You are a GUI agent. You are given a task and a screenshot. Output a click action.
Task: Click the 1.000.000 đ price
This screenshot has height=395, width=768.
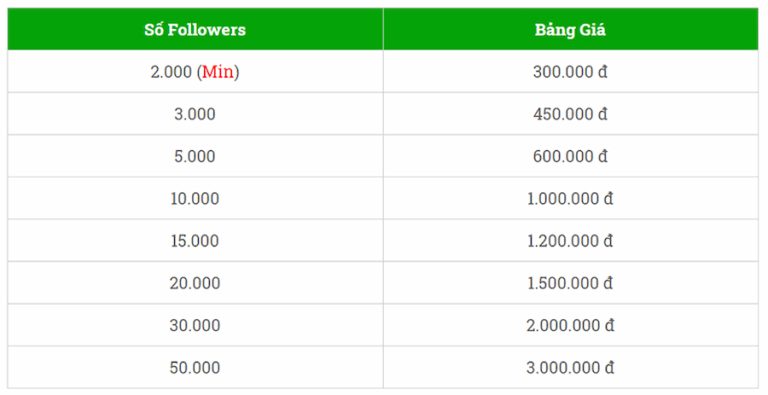pos(570,198)
